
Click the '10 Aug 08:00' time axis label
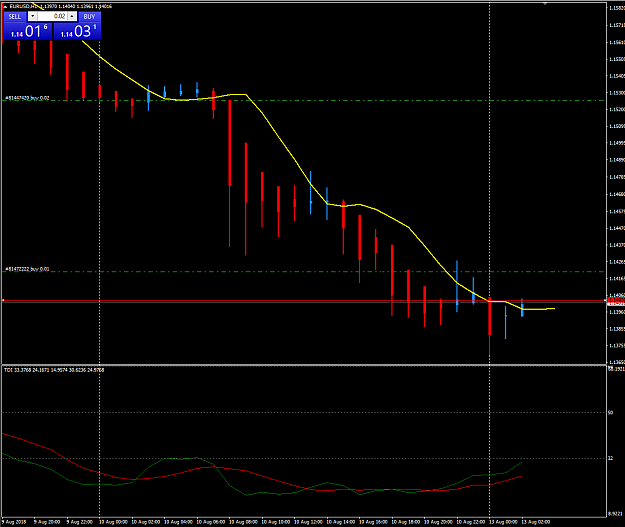[x=242, y=522]
